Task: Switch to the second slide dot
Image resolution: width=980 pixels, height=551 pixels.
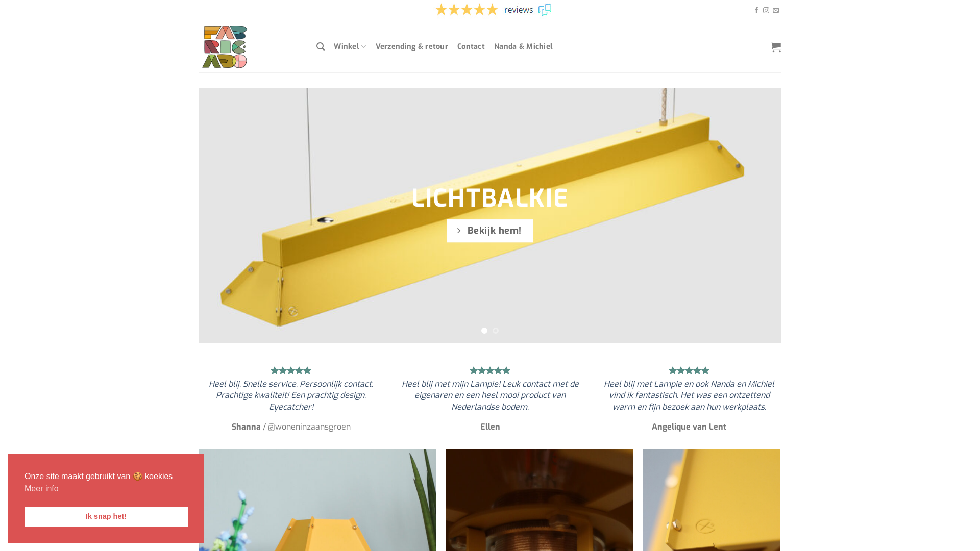Action: 496,331
